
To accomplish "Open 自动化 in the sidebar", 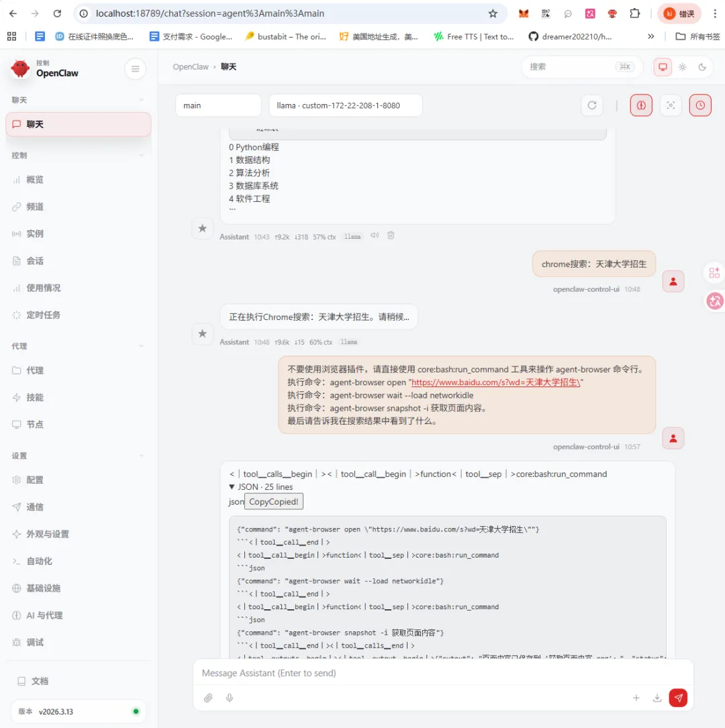I will pos(79,561).
